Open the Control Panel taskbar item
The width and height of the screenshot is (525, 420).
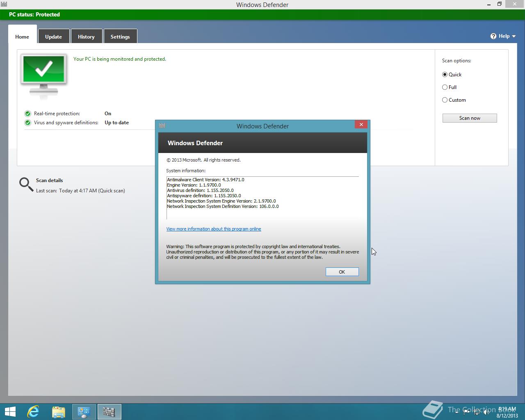[84, 411]
